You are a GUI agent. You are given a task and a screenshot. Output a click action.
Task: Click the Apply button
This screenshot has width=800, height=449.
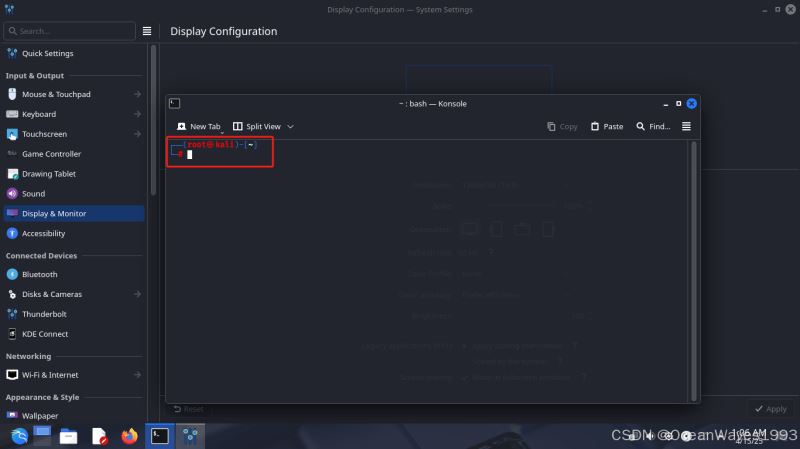pos(770,409)
